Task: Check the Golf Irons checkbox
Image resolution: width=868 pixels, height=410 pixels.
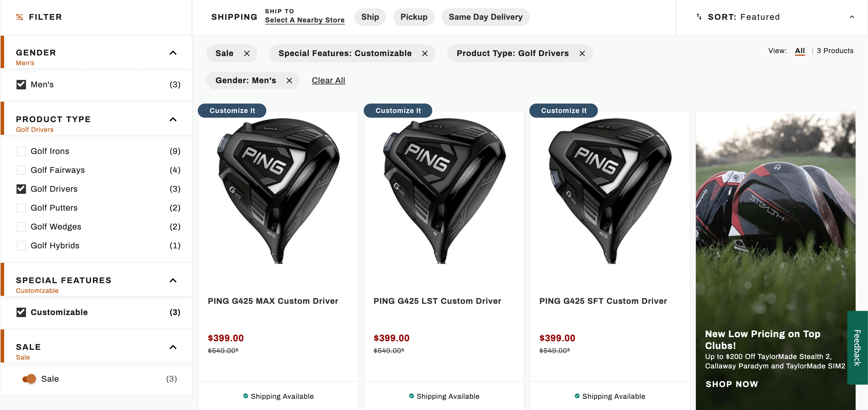Action: 21,151
